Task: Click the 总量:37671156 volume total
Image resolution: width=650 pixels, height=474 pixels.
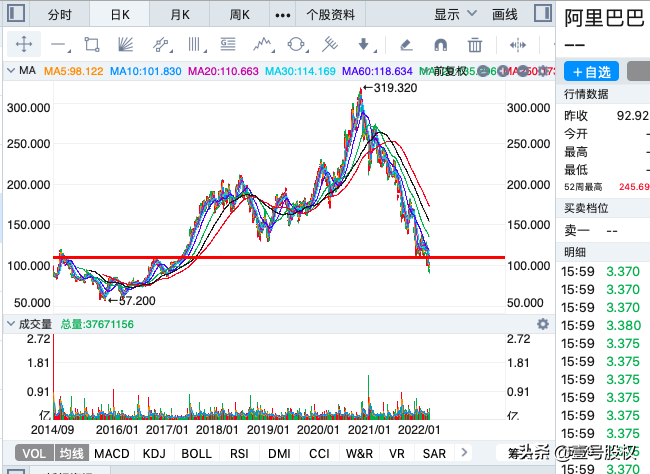Action: pyautogui.click(x=97, y=324)
